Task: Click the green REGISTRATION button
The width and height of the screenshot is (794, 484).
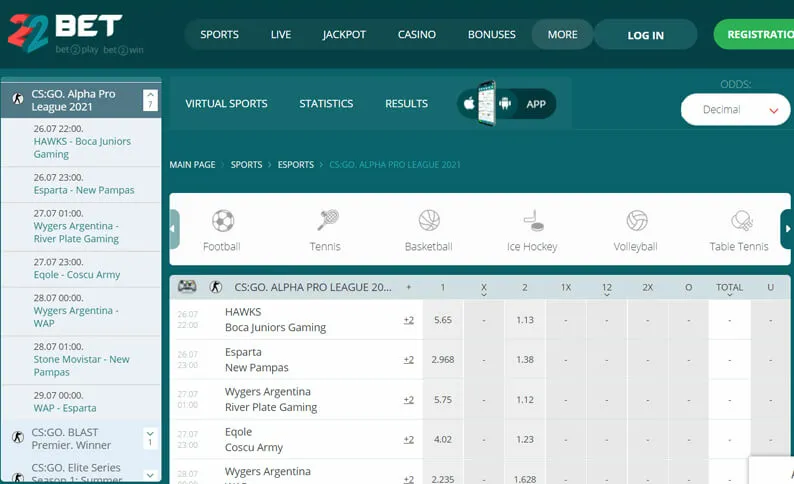Action: [754, 34]
